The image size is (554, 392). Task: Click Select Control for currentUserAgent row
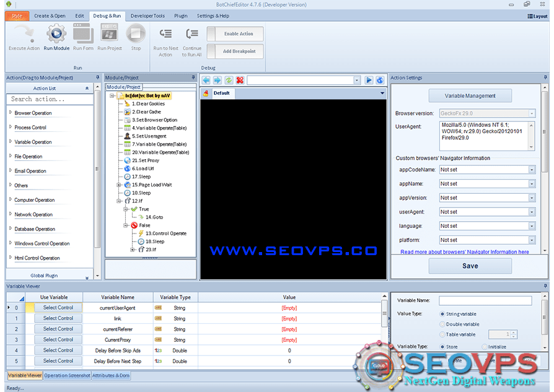[58, 308]
